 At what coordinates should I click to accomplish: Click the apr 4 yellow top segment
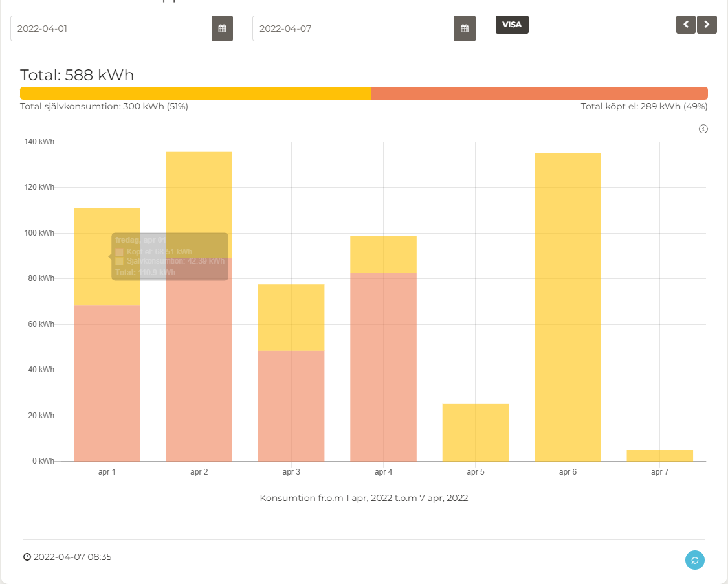pos(383,254)
